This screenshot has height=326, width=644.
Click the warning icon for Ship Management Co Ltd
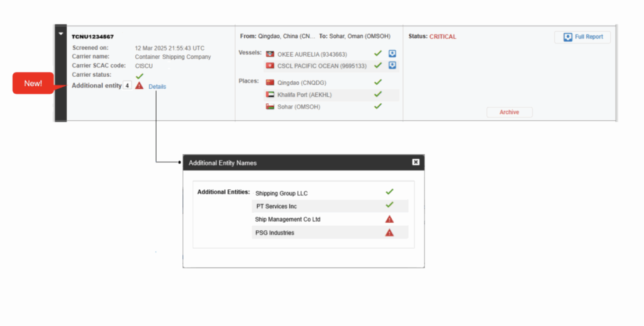(x=389, y=219)
